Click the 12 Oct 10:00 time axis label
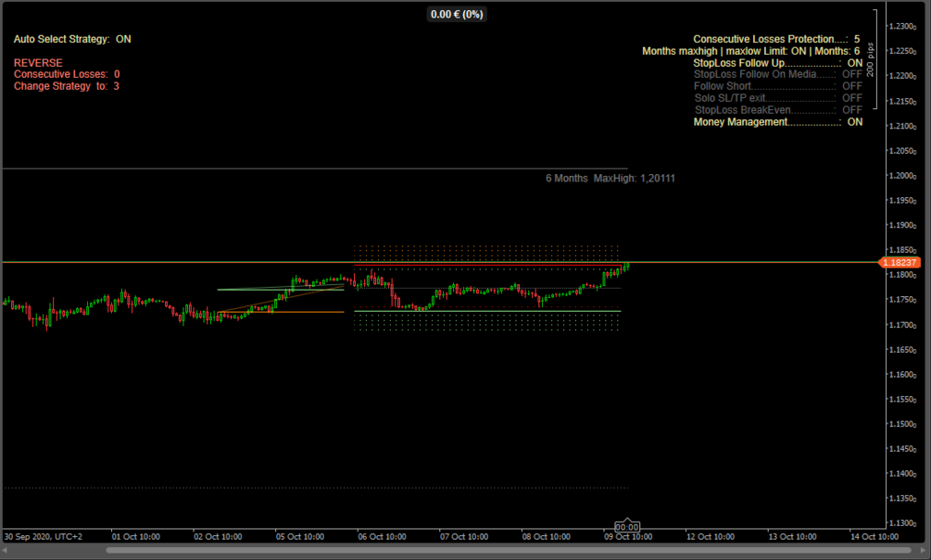 click(x=711, y=536)
